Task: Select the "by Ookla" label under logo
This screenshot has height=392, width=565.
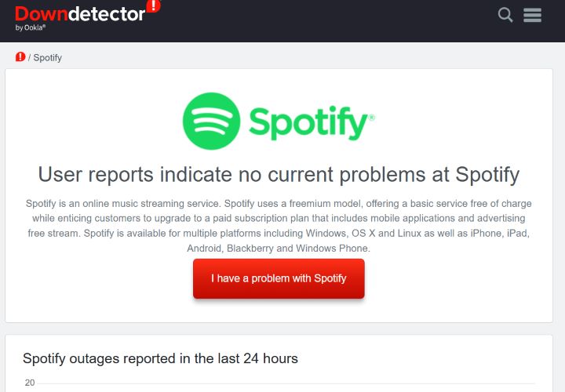Action: (31, 28)
